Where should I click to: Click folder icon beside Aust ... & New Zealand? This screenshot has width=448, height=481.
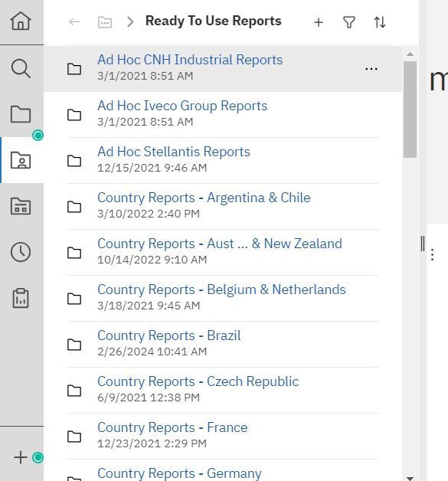pos(74,253)
